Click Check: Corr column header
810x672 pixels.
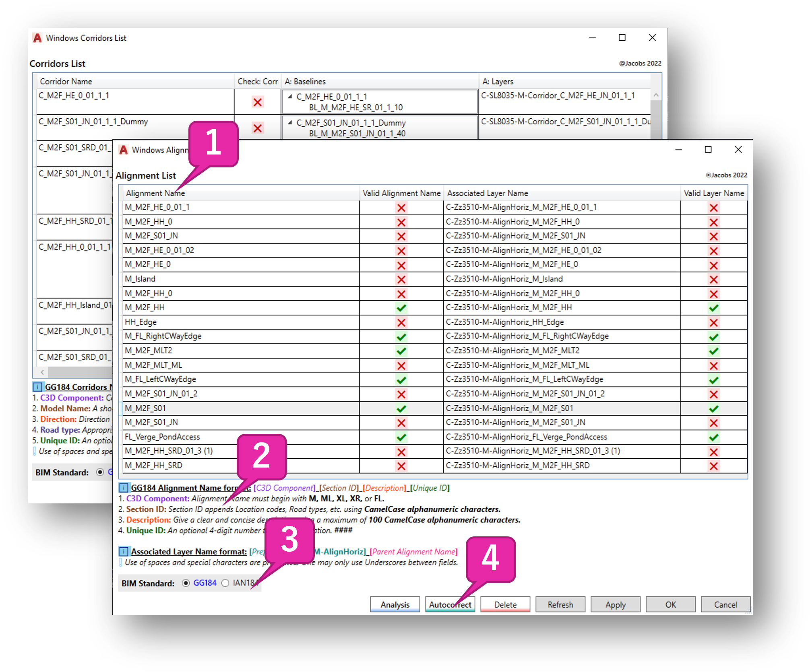click(258, 81)
